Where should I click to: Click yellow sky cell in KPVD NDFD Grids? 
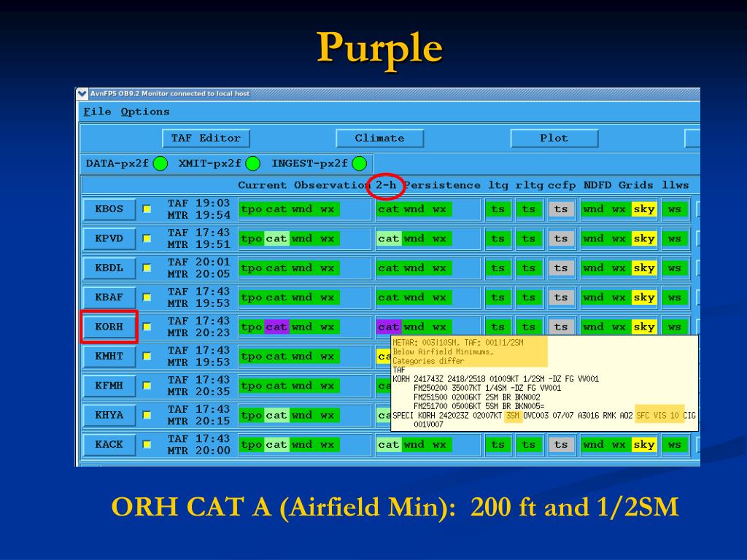(644, 238)
